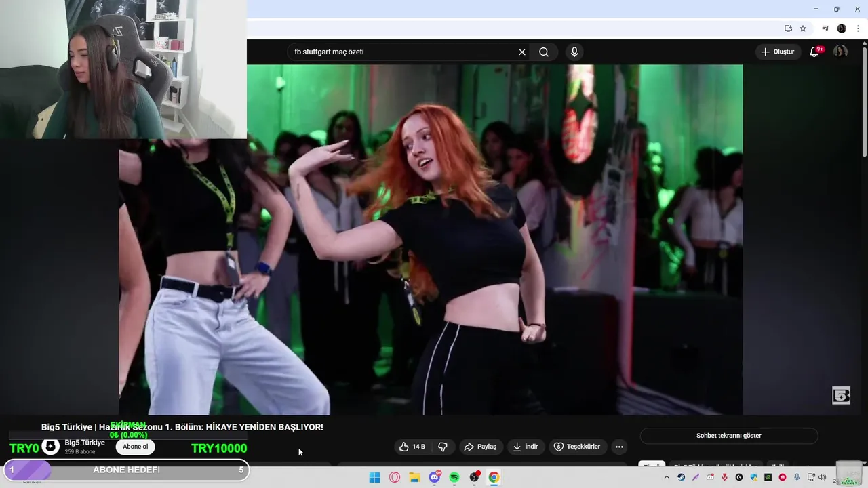Click the video title 'HİKAYE YENİDEN BAŞLIYOR!'

coord(264,427)
